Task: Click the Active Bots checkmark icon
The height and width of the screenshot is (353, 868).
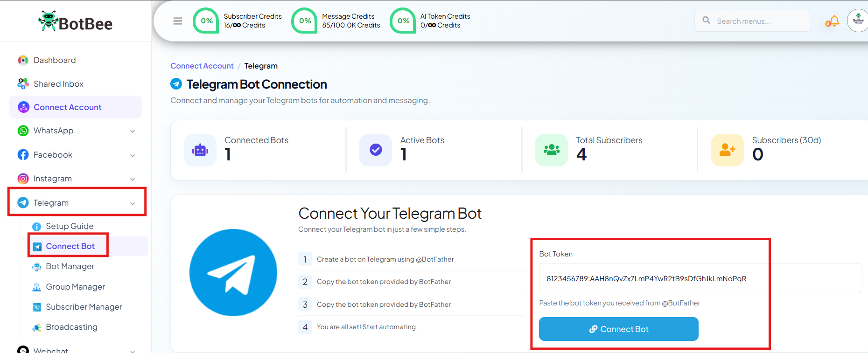Action: click(x=376, y=150)
